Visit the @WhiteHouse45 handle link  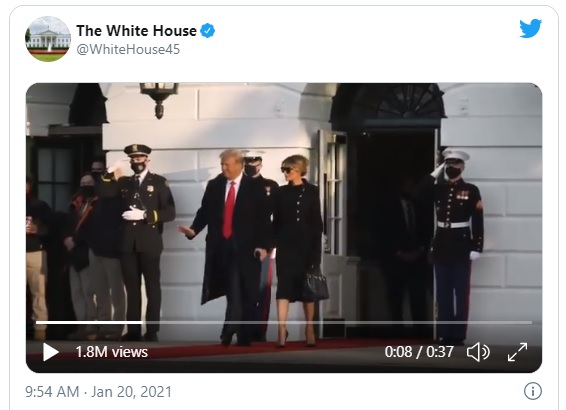(x=128, y=49)
